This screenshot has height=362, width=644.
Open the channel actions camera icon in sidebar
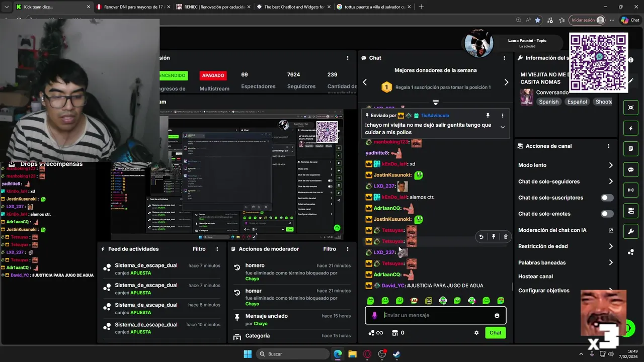click(631, 211)
